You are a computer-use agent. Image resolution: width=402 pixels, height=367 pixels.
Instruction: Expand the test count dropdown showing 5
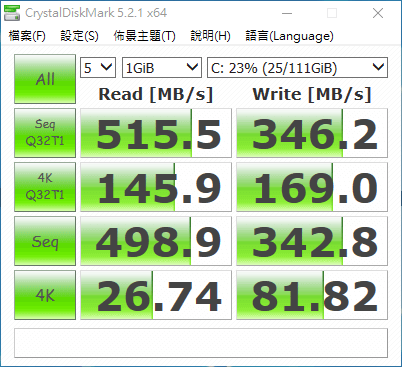(x=98, y=68)
